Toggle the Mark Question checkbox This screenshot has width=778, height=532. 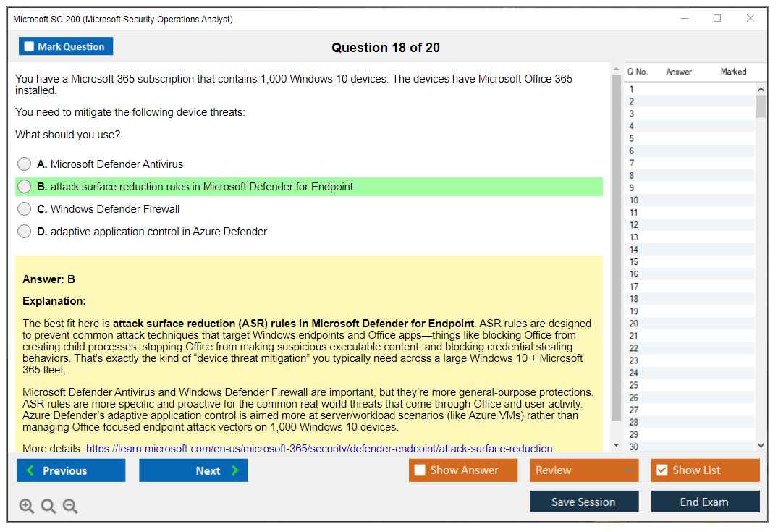click(x=30, y=47)
